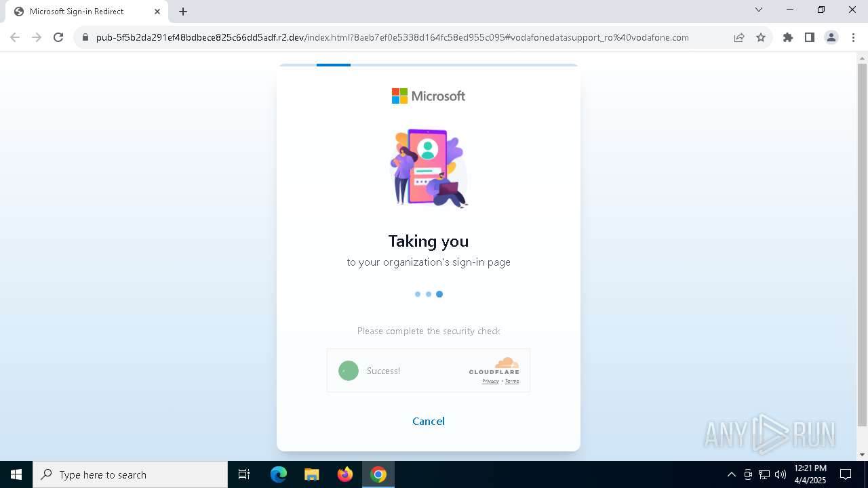Click the browser forward arrow

(x=37, y=37)
